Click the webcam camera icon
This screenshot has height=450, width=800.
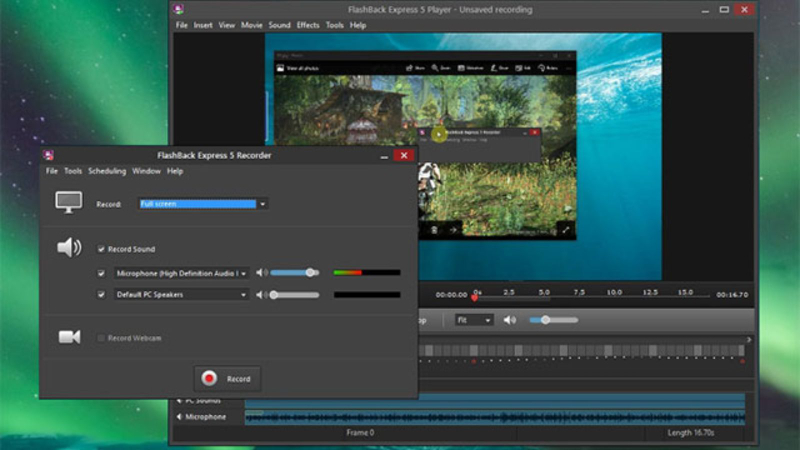(x=69, y=337)
